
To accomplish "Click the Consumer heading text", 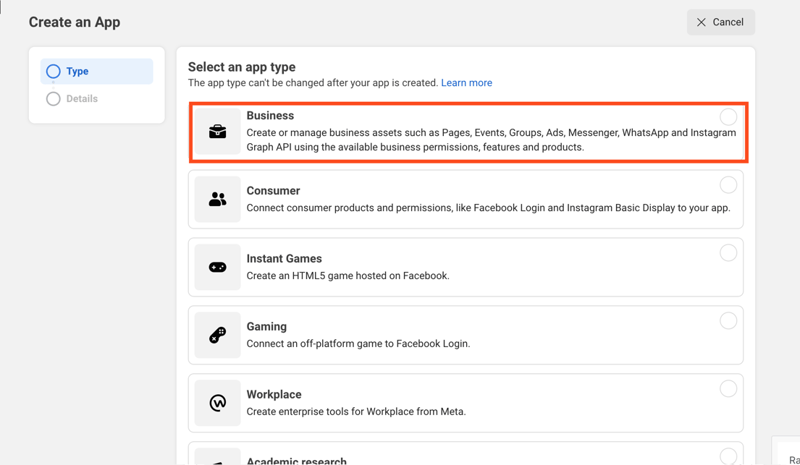I will click(x=273, y=190).
